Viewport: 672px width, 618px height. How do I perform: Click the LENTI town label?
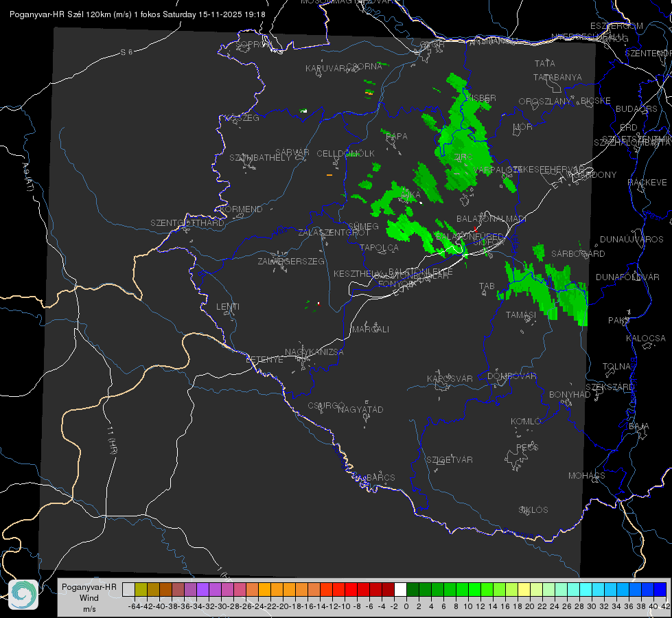point(228,307)
